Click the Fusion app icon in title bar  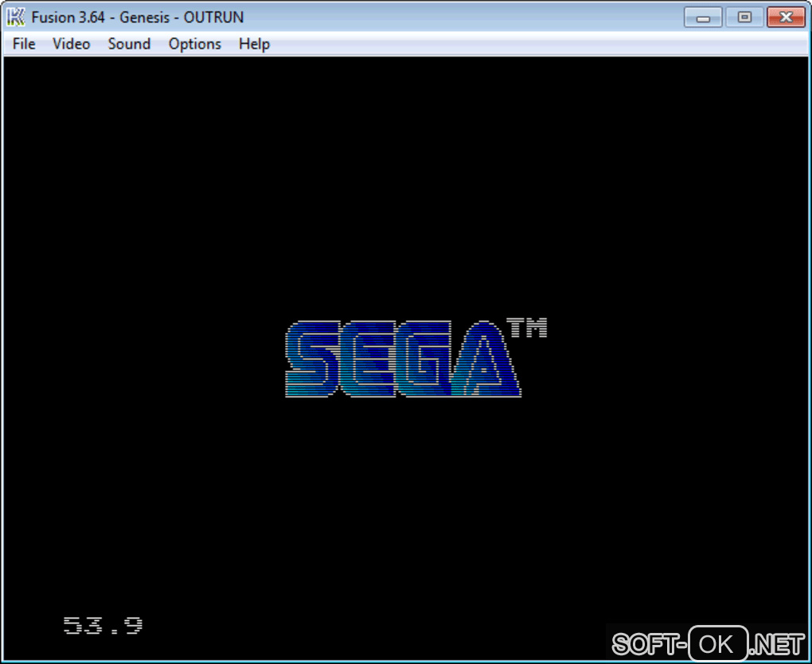(x=16, y=17)
